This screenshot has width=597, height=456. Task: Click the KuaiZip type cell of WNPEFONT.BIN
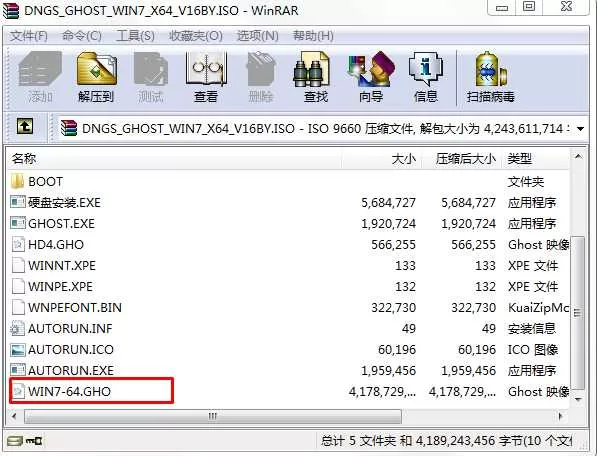[x=538, y=307]
